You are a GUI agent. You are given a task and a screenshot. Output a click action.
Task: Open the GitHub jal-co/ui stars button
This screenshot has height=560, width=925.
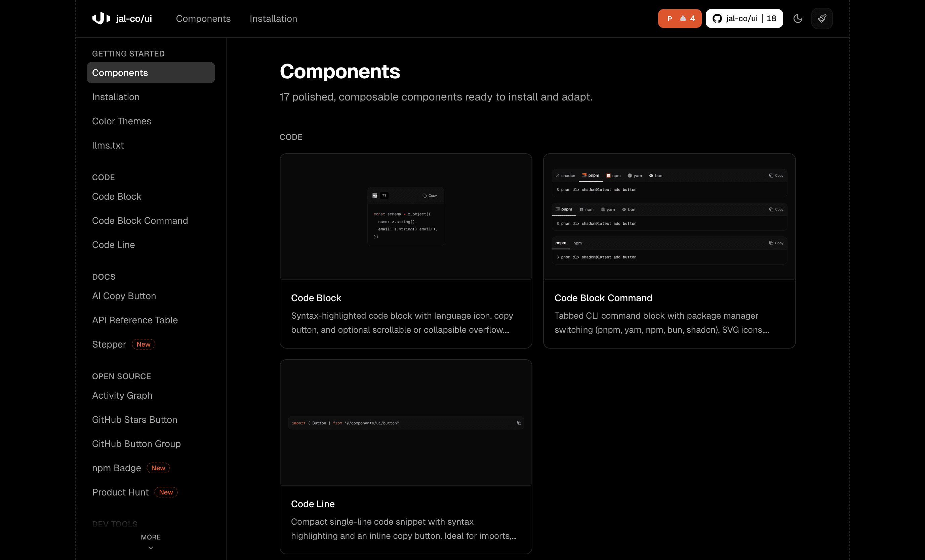[744, 18]
